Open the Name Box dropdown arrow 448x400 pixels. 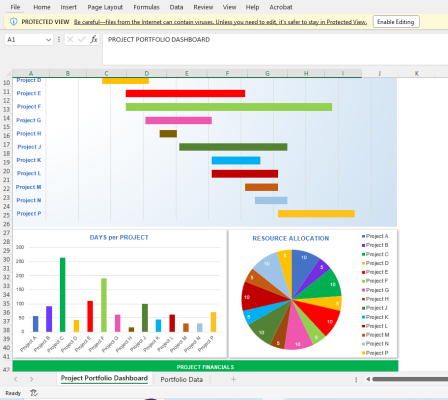48,40
